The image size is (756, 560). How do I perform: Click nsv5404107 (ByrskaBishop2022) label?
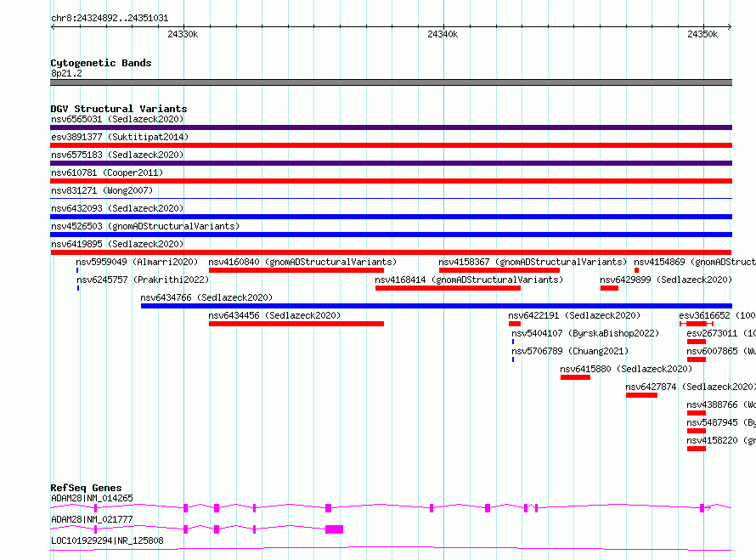(585, 333)
